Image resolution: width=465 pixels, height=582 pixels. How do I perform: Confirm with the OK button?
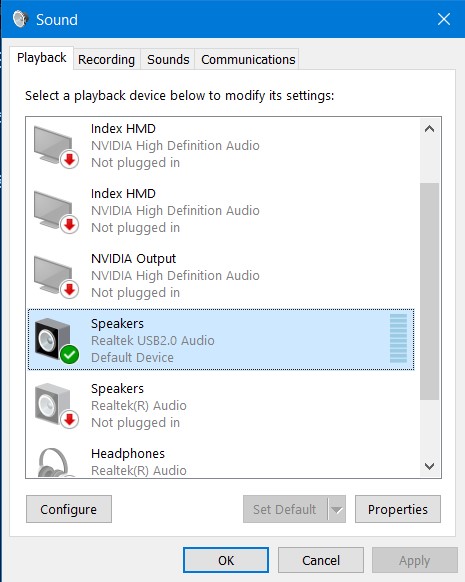226,560
